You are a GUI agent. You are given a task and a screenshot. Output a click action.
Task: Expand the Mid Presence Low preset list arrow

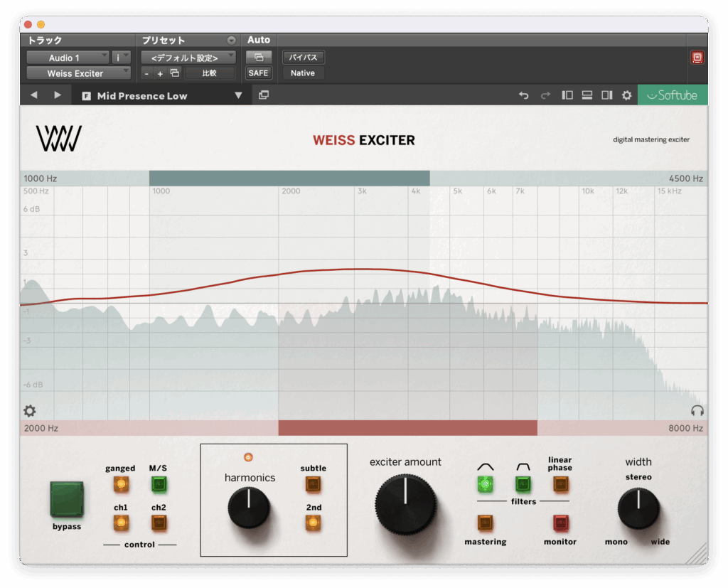(238, 95)
